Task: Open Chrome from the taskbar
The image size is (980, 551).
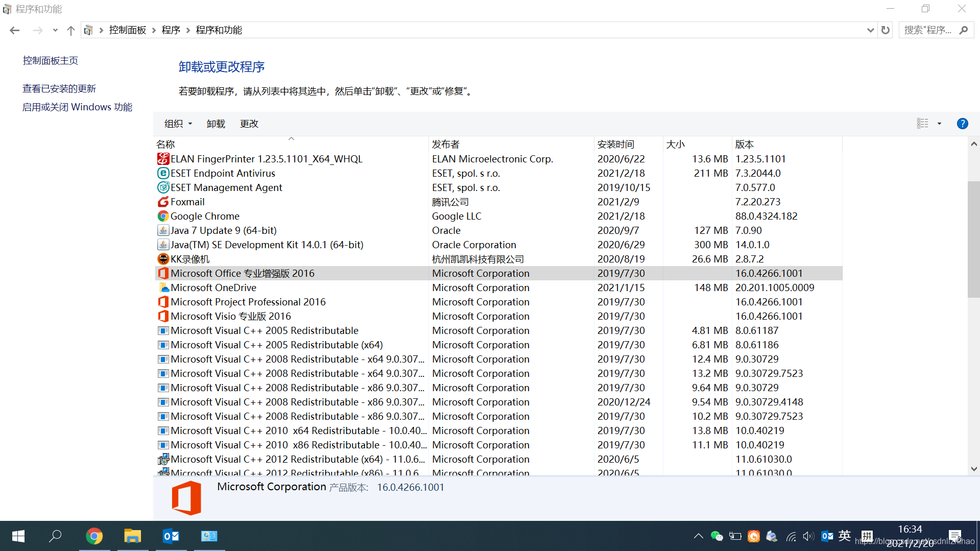Action: [x=94, y=536]
